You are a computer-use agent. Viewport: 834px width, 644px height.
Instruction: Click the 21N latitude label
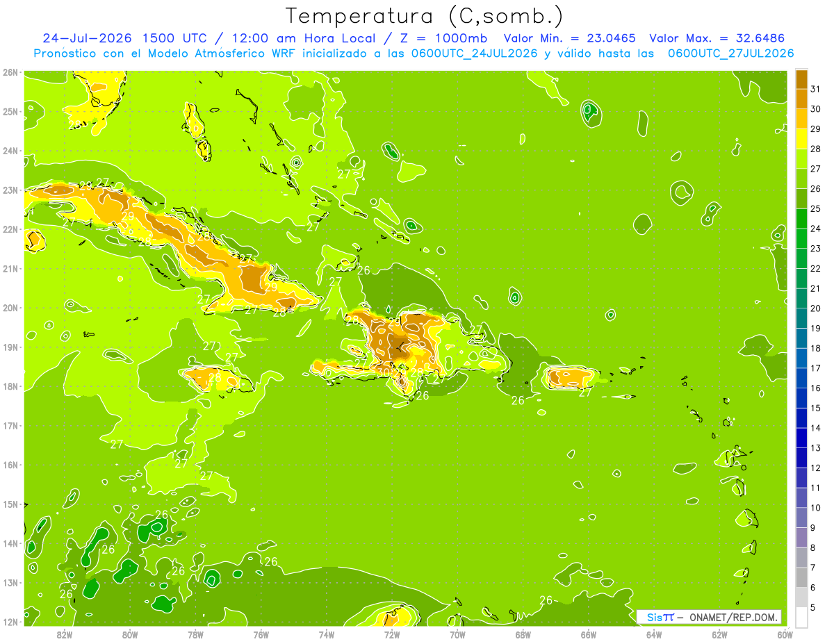click(10, 268)
